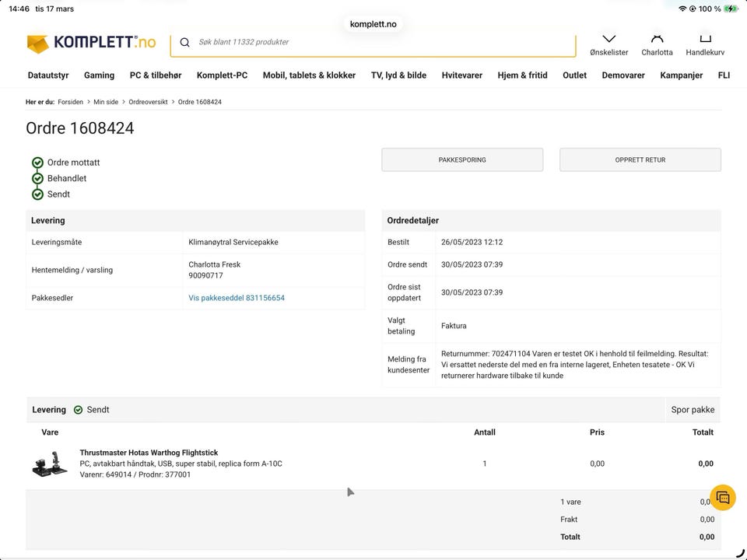Open the Kampanjer menu category
747x560 pixels.
click(681, 75)
